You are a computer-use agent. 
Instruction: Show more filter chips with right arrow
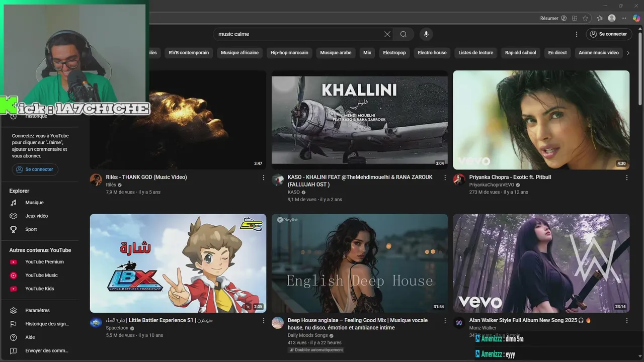[628, 53]
